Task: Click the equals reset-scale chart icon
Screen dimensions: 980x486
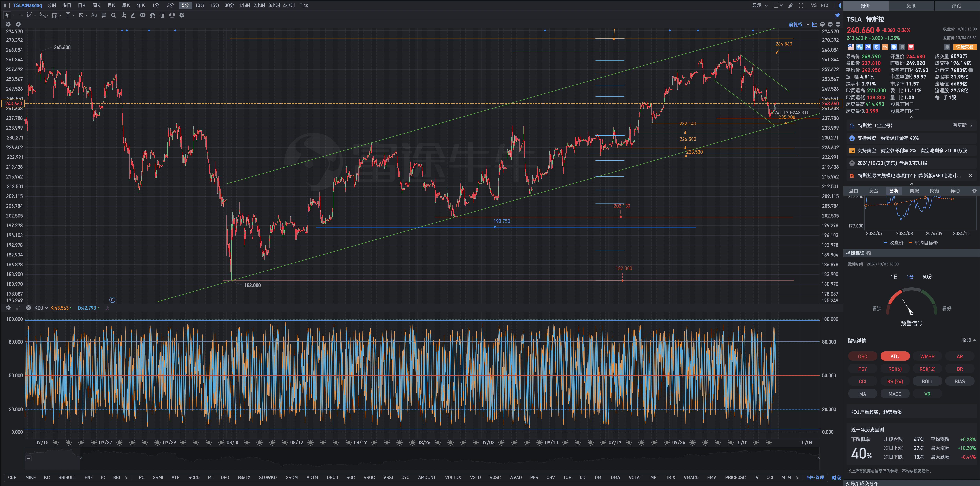Action: [x=823, y=24]
